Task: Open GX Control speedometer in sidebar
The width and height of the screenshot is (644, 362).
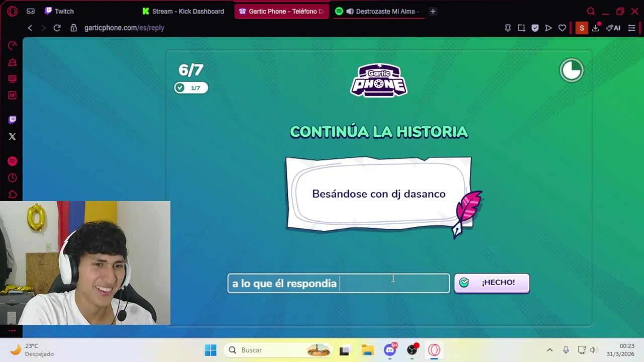Action: (x=13, y=46)
